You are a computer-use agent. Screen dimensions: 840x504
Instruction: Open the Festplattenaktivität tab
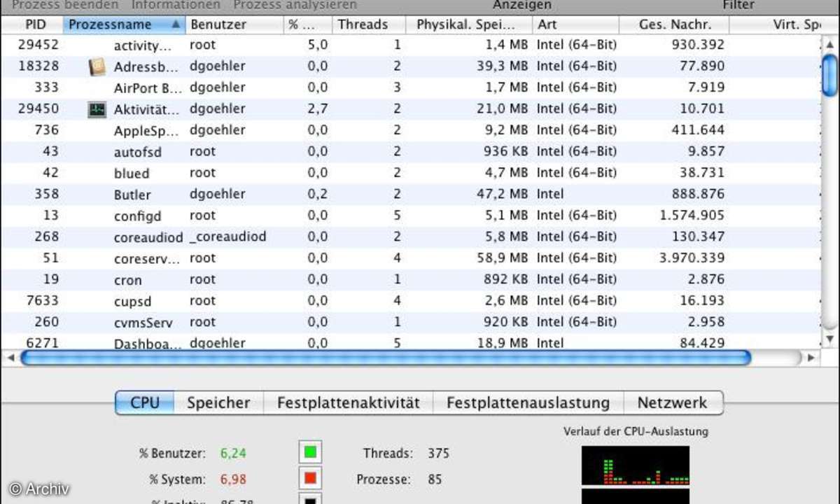[x=348, y=402]
